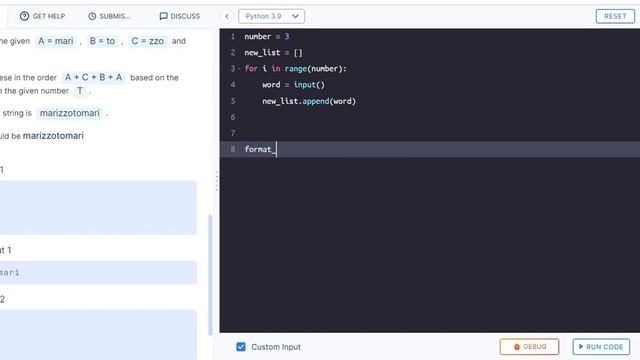Open the Get Help tab
Screen dimensions: 640x360
point(42,16)
